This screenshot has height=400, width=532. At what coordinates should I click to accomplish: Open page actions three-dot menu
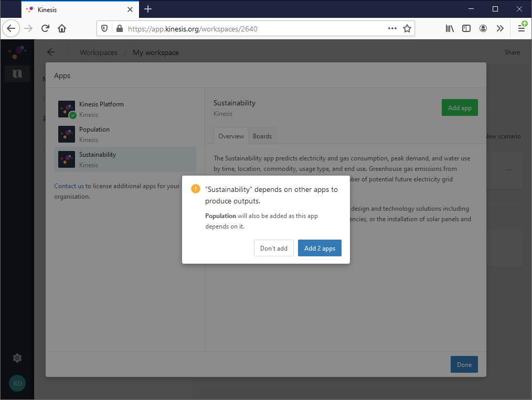click(x=392, y=28)
